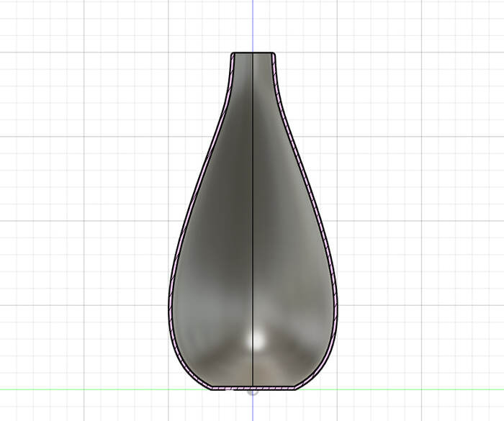Viewport: 504px width, 421px height.
Task: Click the green horizontal axis right of the vase
Action: [418, 389]
